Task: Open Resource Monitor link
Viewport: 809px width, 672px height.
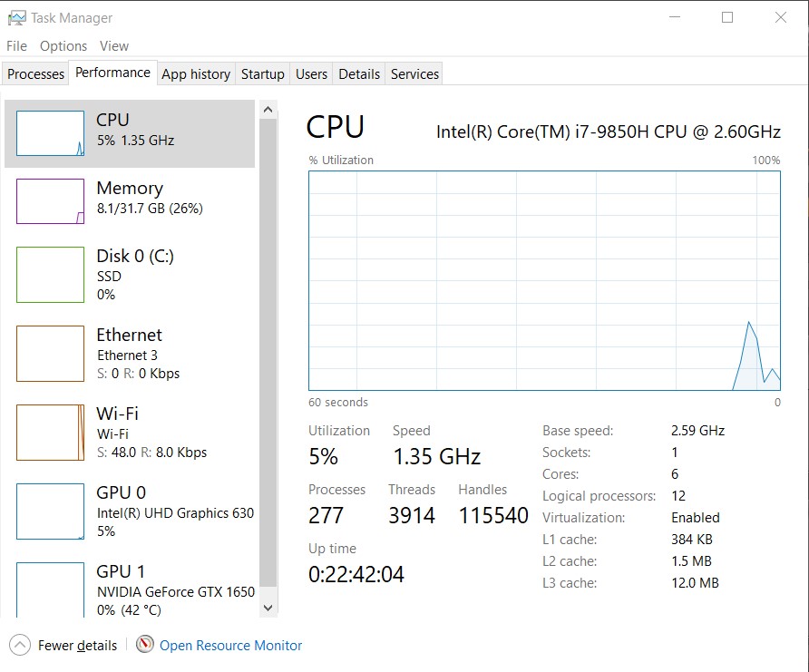Action: [230, 646]
